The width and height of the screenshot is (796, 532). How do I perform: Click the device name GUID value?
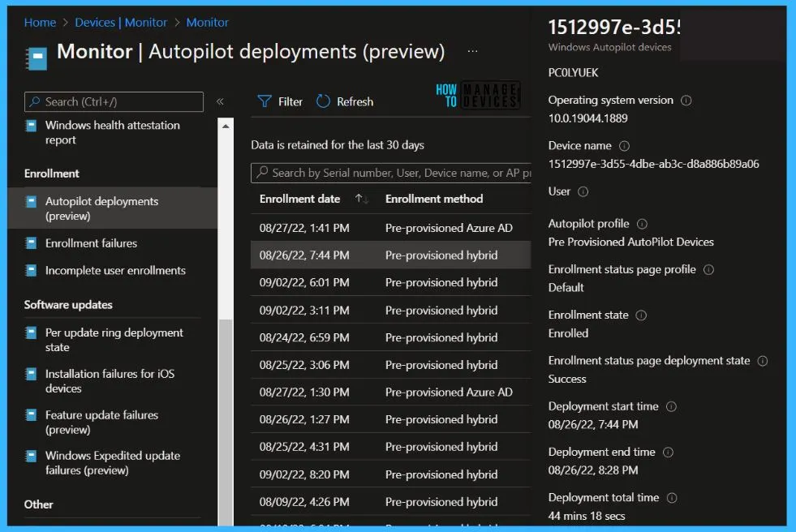pos(654,165)
